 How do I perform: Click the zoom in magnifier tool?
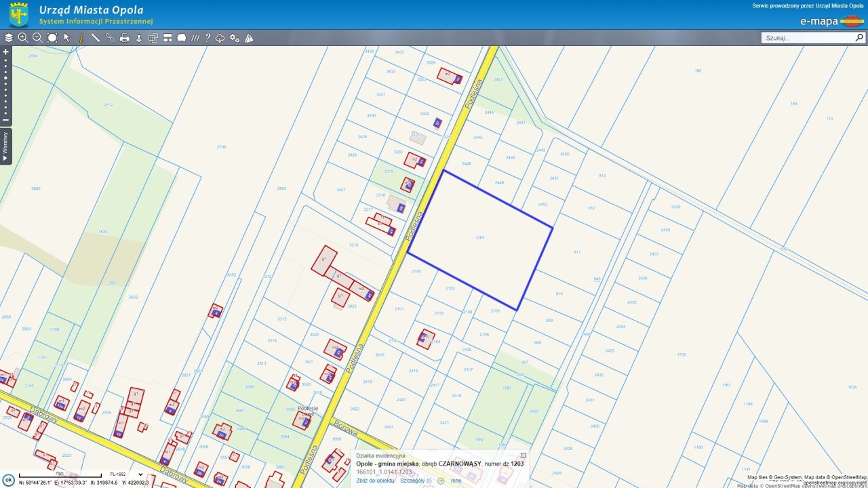tap(23, 38)
